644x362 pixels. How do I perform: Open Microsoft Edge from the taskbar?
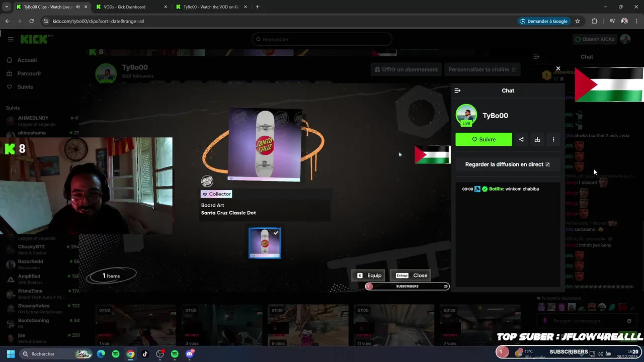click(101, 354)
